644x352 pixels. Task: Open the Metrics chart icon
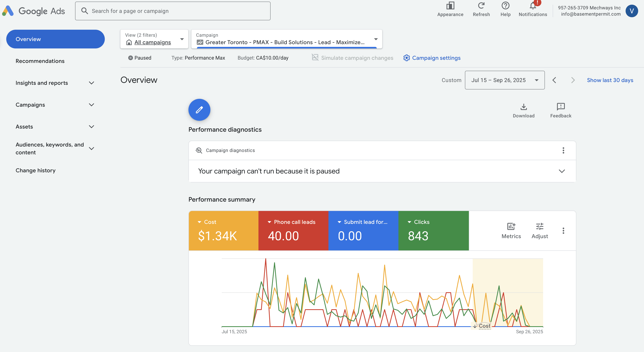(x=511, y=227)
